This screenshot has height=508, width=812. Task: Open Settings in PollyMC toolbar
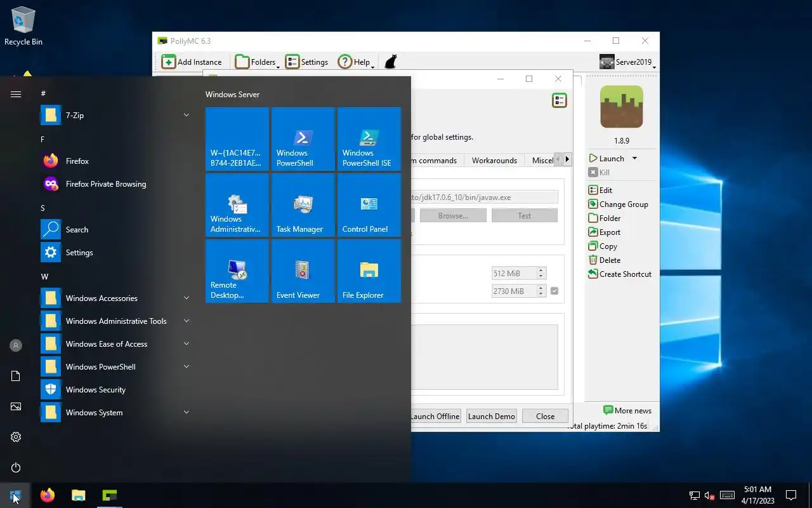point(306,62)
